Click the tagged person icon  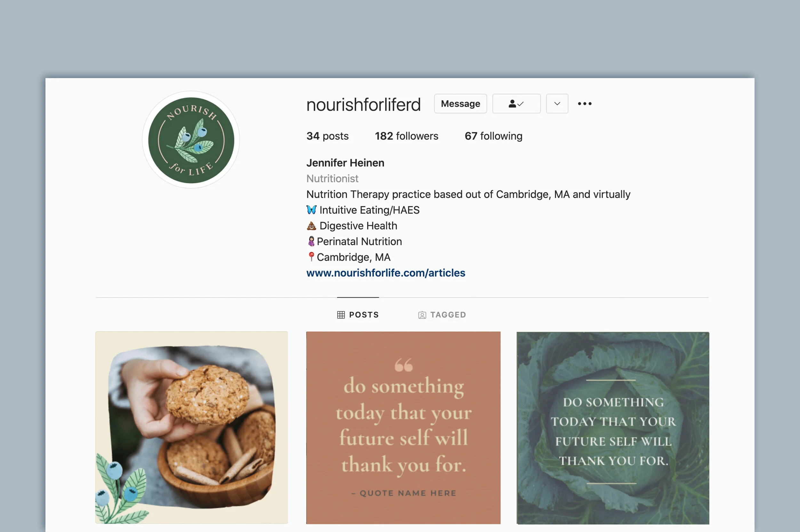coord(422,315)
